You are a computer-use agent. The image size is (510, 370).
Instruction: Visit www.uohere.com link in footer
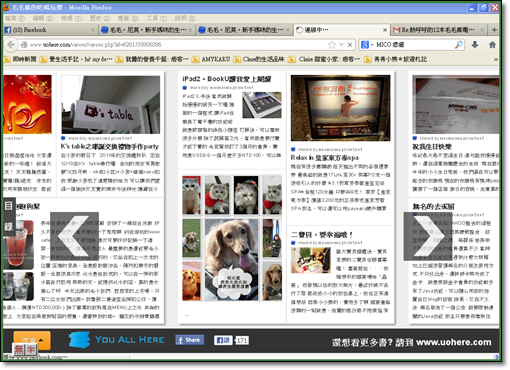[454, 342]
